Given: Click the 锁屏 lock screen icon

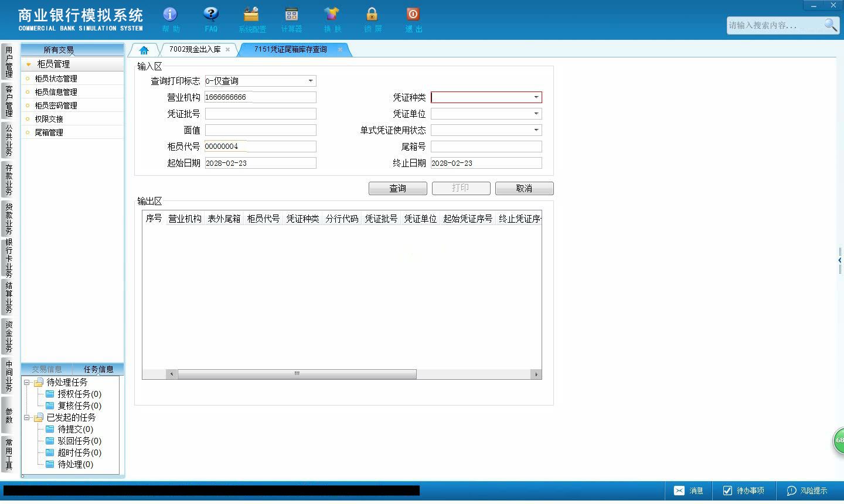Looking at the screenshot, I should click(x=372, y=15).
